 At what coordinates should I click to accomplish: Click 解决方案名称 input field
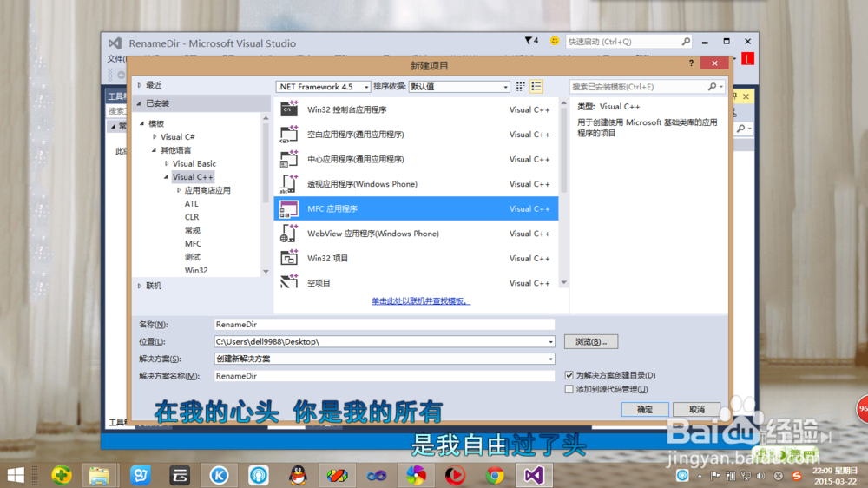click(x=385, y=376)
